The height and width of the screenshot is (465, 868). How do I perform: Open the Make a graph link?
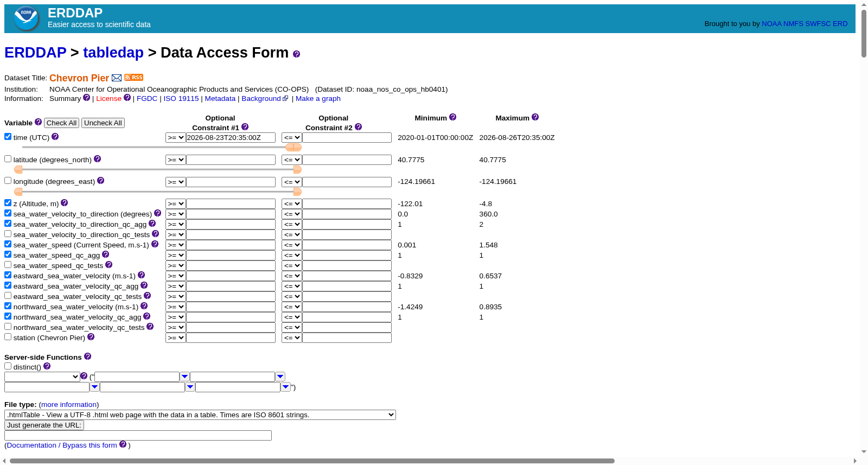[x=318, y=99]
